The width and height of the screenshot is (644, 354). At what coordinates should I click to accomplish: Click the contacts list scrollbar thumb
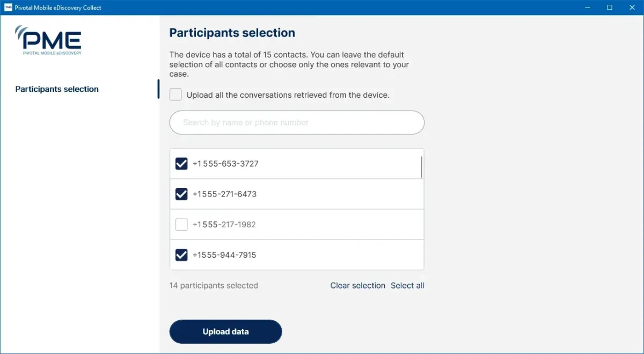[421, 167]
